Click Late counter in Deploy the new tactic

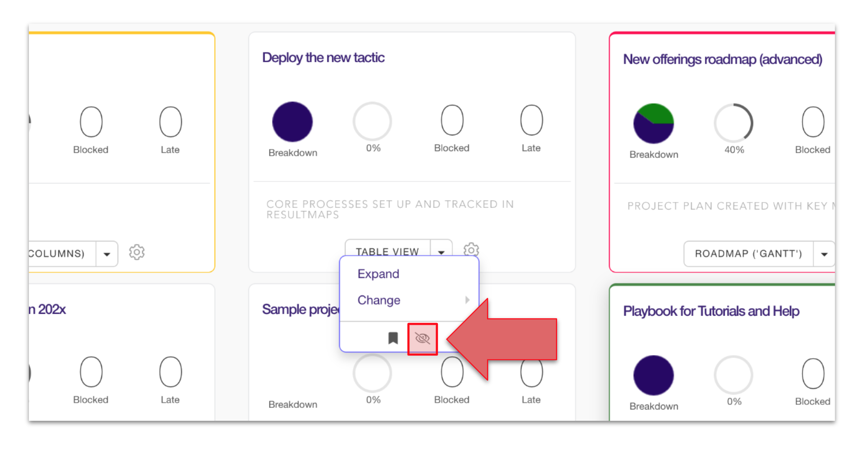(531, 121)
